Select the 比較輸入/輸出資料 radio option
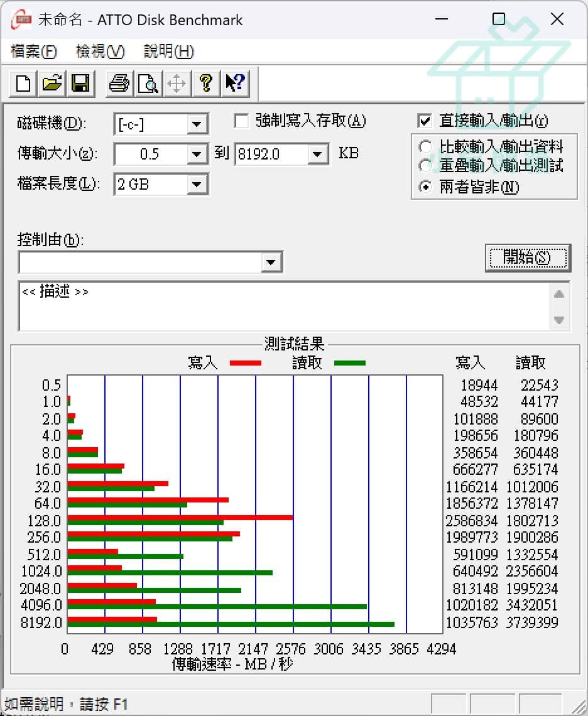Image resolution: width=588 pixels, height=716 pixels. click(x=425, y=146)
